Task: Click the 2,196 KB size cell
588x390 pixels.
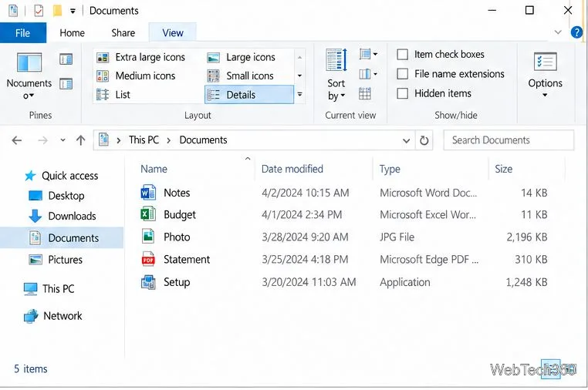Action: [x=526, y=237]
